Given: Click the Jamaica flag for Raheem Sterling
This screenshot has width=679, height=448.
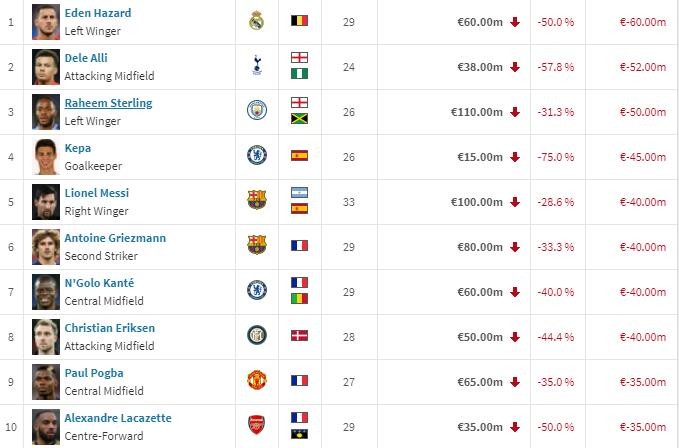Looking at the screenshot, I should [x=299, y=119].
